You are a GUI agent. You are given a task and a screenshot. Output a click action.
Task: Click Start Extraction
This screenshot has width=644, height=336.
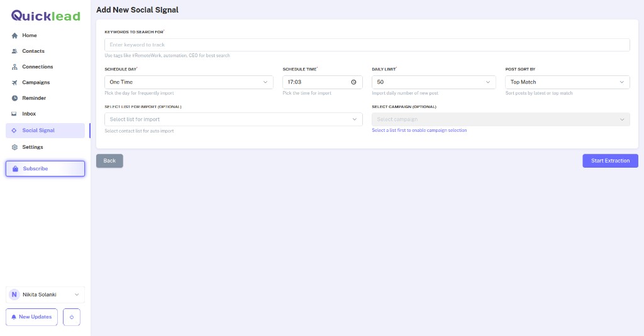pyautogui.click(x=610, y=161)
